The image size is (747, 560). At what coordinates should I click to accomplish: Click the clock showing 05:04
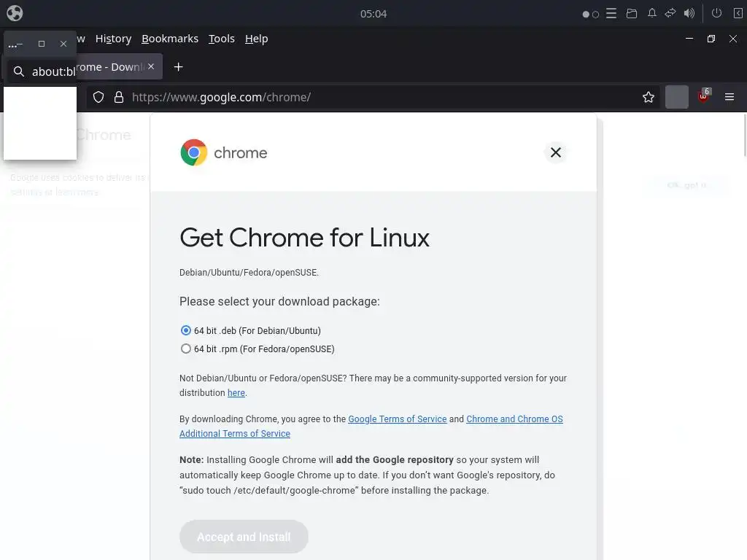373,14
